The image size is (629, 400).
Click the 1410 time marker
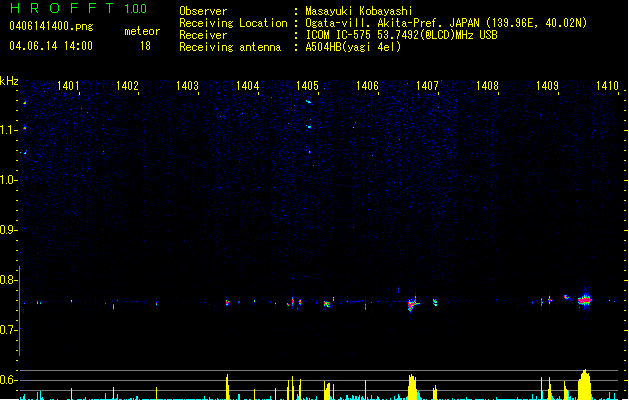[x=607, y=86]
